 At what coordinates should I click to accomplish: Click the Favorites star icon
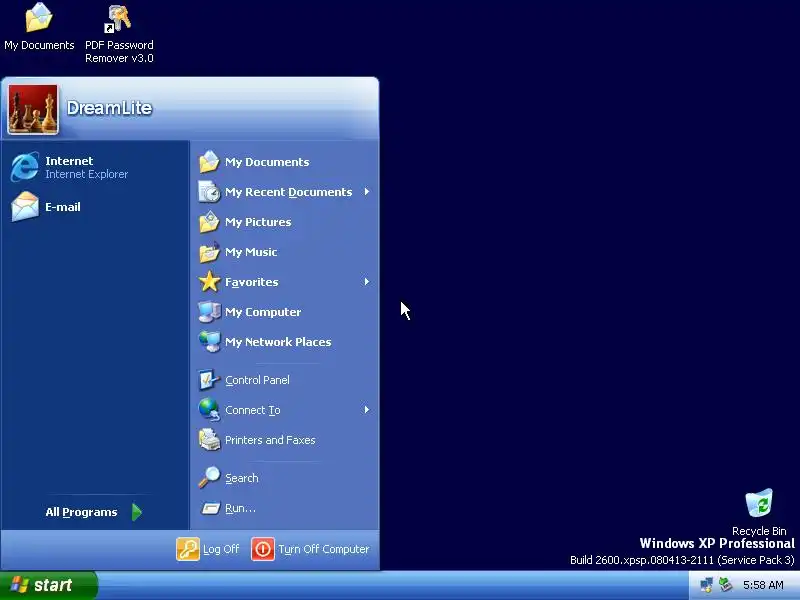tap(209, 282)
